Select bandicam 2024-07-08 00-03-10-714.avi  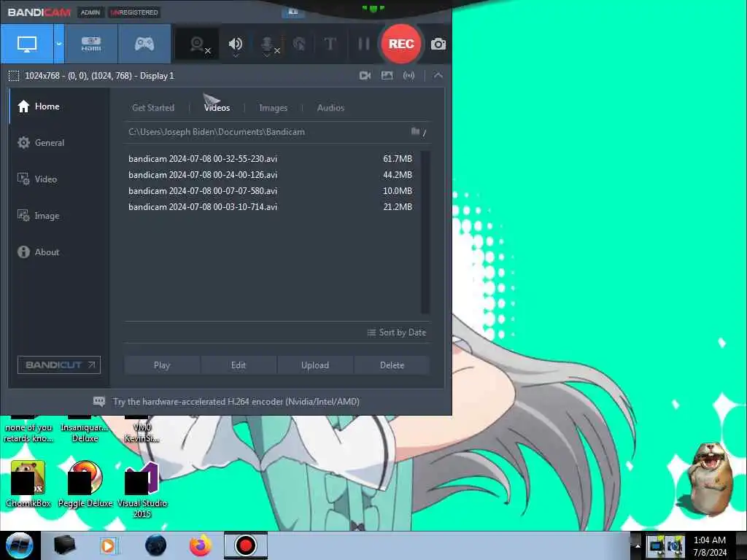(270, 206)
